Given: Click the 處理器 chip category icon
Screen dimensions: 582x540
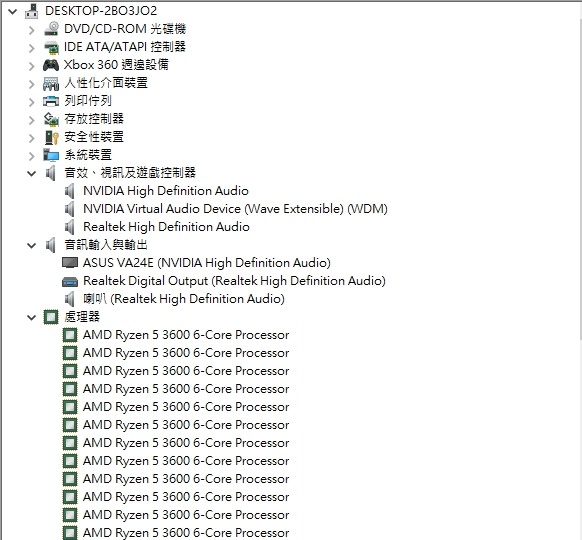Looking at the screenshot, I should (51, 317).
